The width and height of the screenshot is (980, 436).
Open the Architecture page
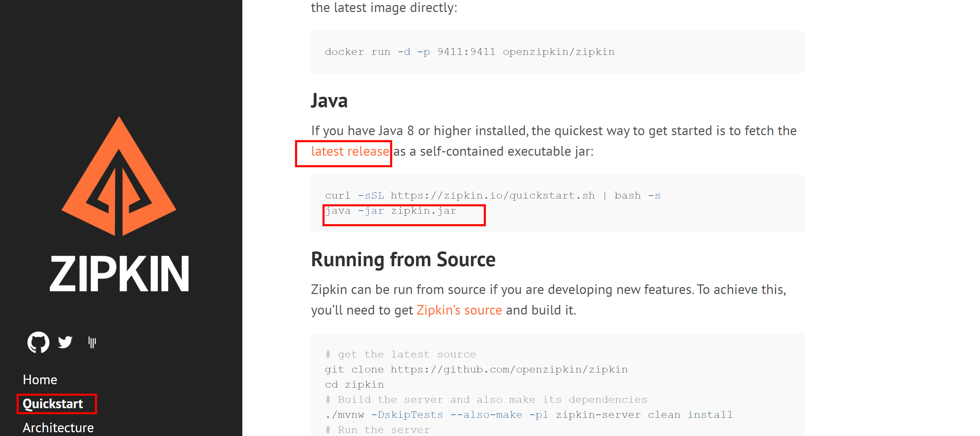[58, 427]
